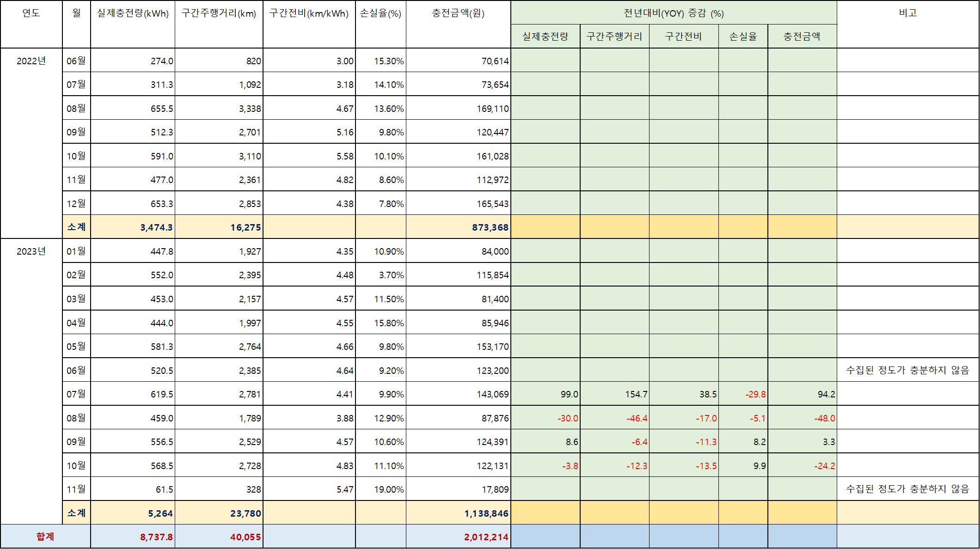Click the 합계 total label cell
980x549 pixels.
[x=45, y=537]
